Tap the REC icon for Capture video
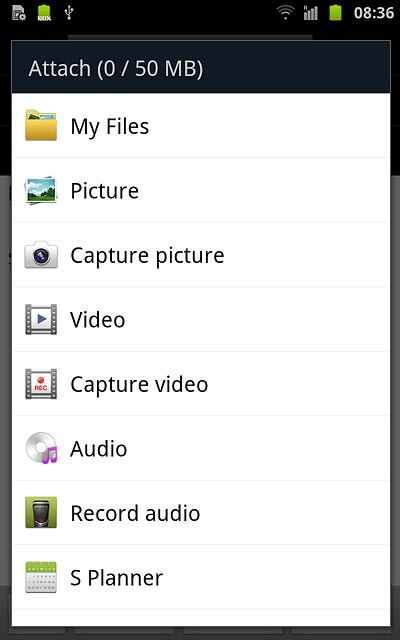 tap(41, 384)
